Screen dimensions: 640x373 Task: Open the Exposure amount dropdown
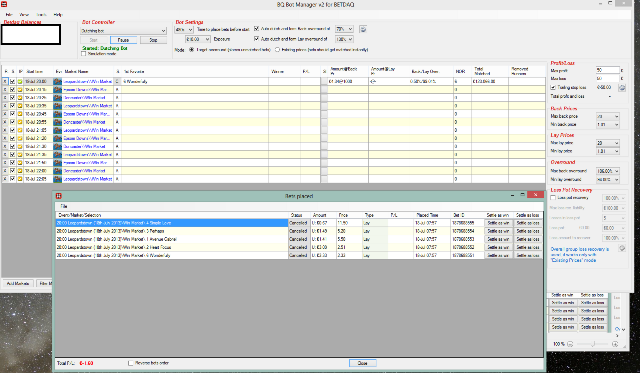coord(198,39)
